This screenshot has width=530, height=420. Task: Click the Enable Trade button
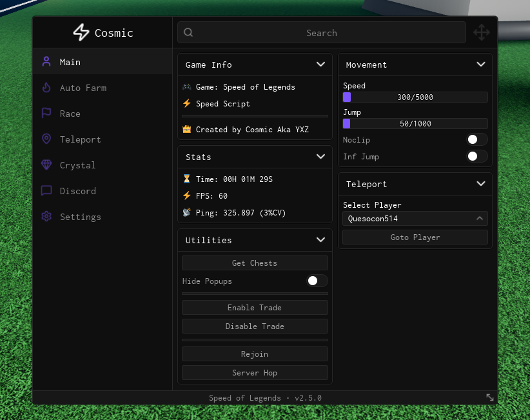(x=255, y=307)
